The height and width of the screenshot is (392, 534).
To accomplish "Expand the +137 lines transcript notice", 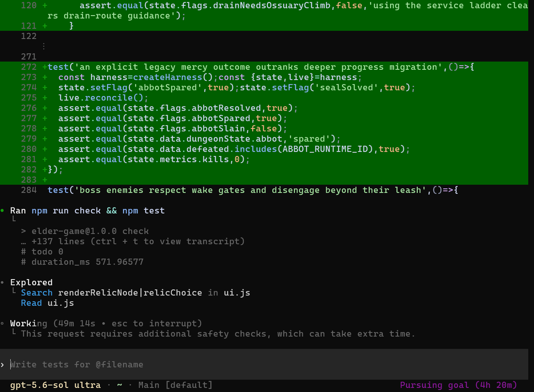I will click(133, 241).
